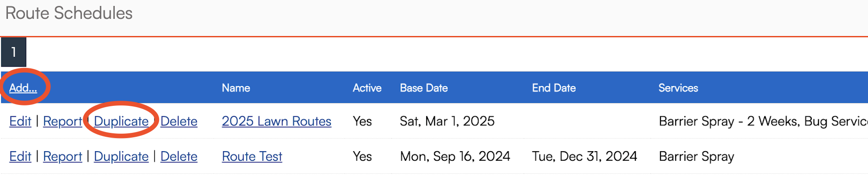Select page 1 pagination button
The width and height of the screenshot is (868, 176).
click(14, 52)
